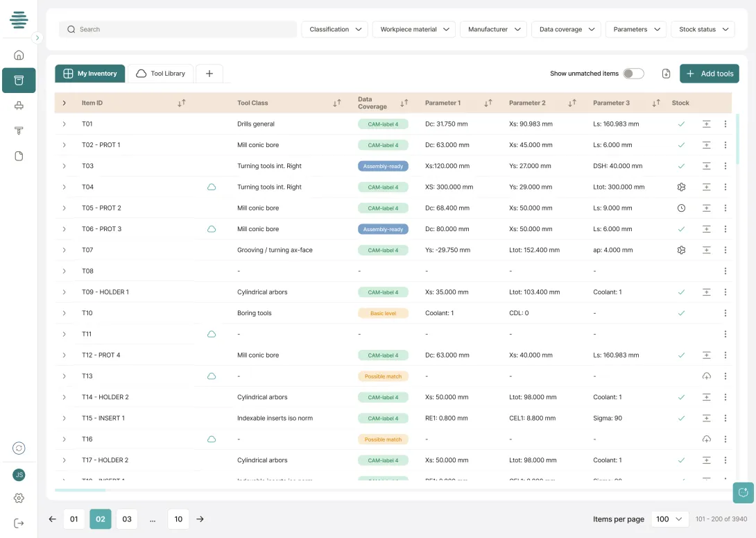Open the inventory section in the sidebar
The height and width of the screenshot is (538, 756).
(x=19, y=81)
